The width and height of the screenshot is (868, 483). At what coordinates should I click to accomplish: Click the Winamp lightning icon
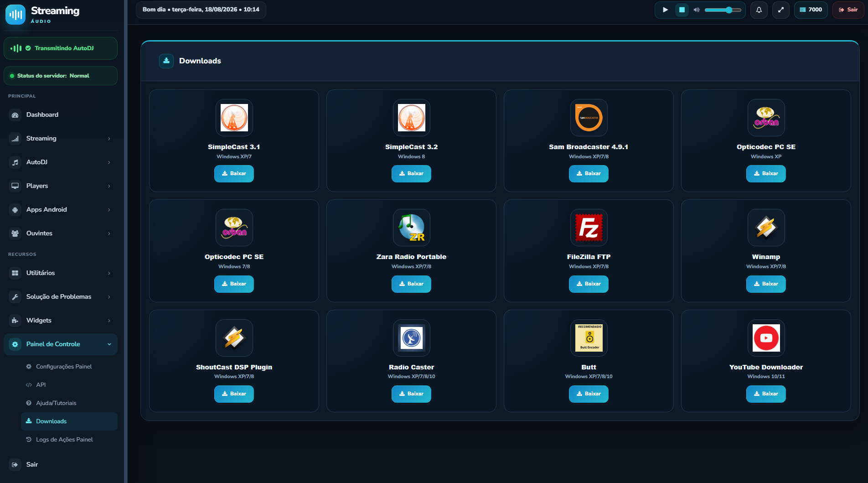(766, 228)
